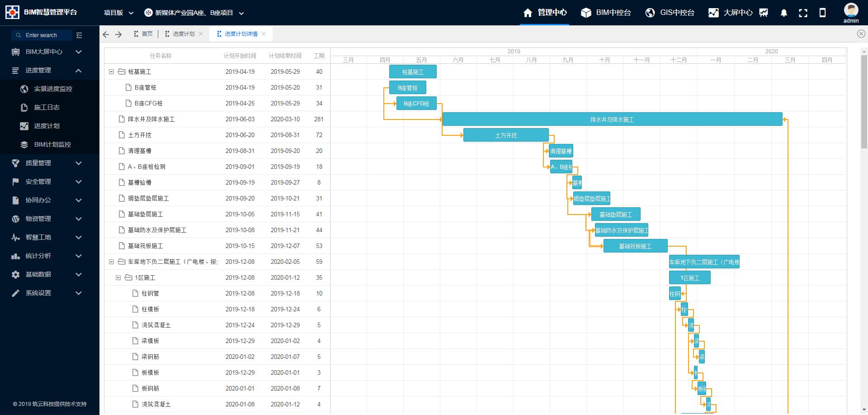Collapse the sidebar menu icon
Screen dimensions: 868x415
pyautogui.click(x=79, y=35)
